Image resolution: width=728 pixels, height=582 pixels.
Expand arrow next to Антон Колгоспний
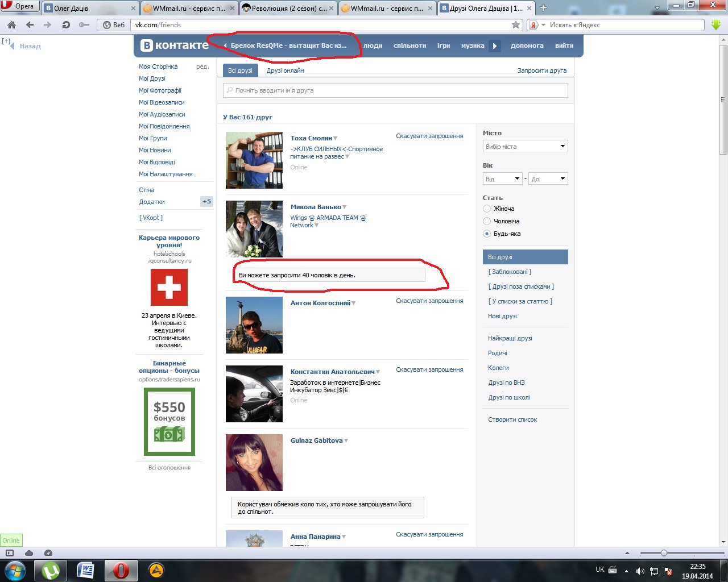coord(354,304)
